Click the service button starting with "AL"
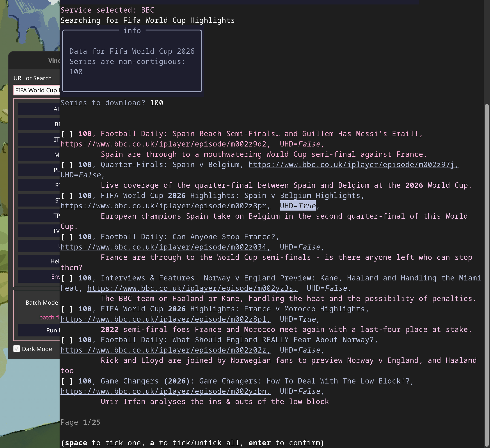The width and height of the screenshot is (490, 448). tap(39, 109)
